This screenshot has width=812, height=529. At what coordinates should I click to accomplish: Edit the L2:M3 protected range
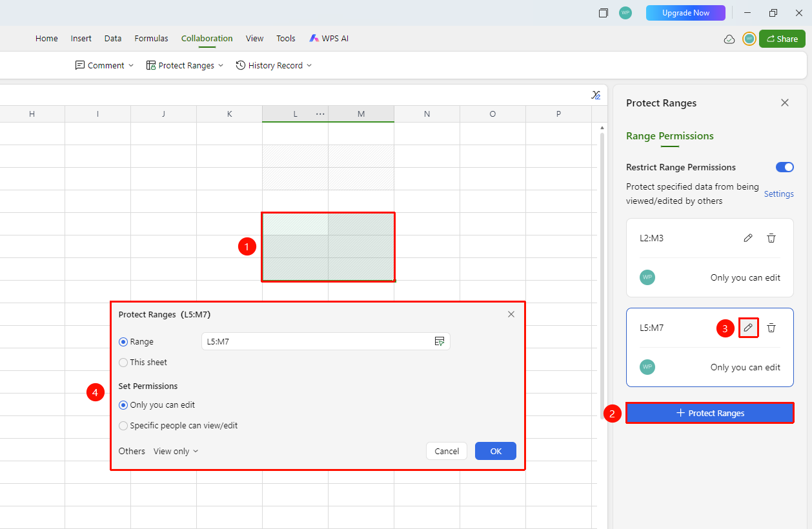click(x=748, y=238)
